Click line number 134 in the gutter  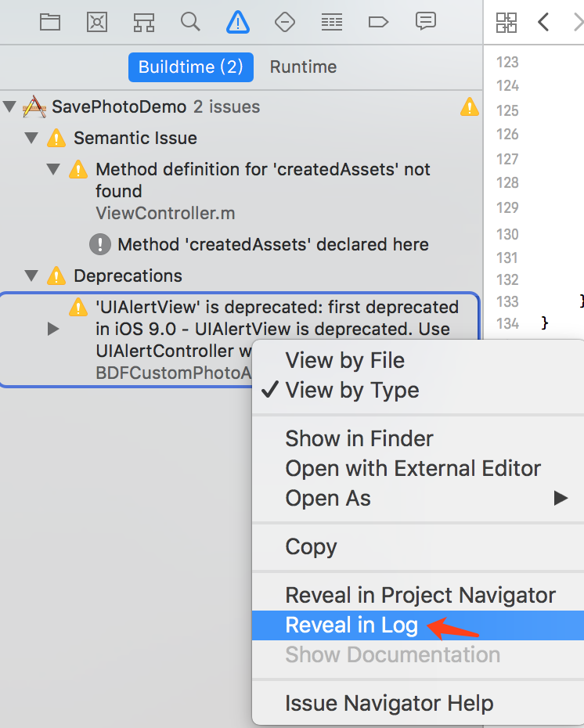pyautogui.click(x=507, y=323)
